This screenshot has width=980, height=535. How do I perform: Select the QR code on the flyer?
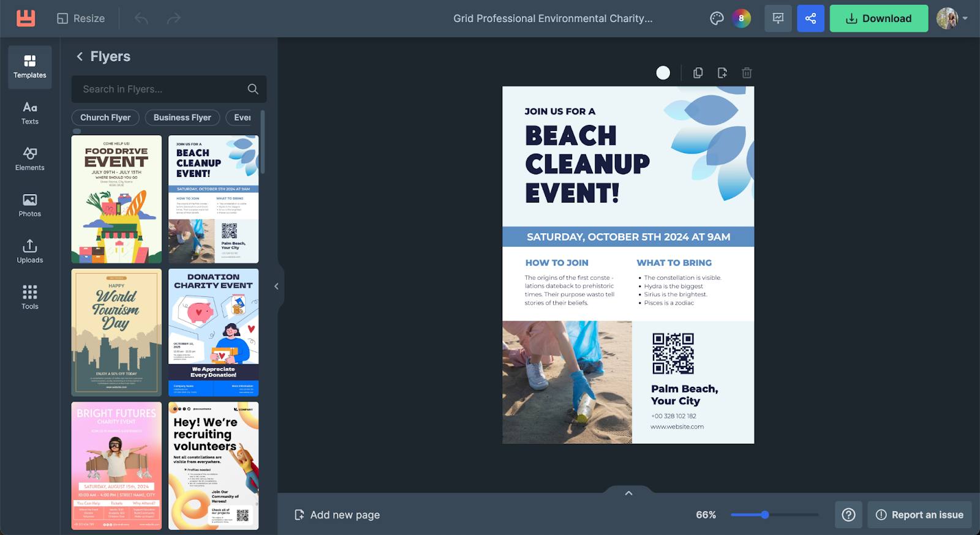point(673,353)
